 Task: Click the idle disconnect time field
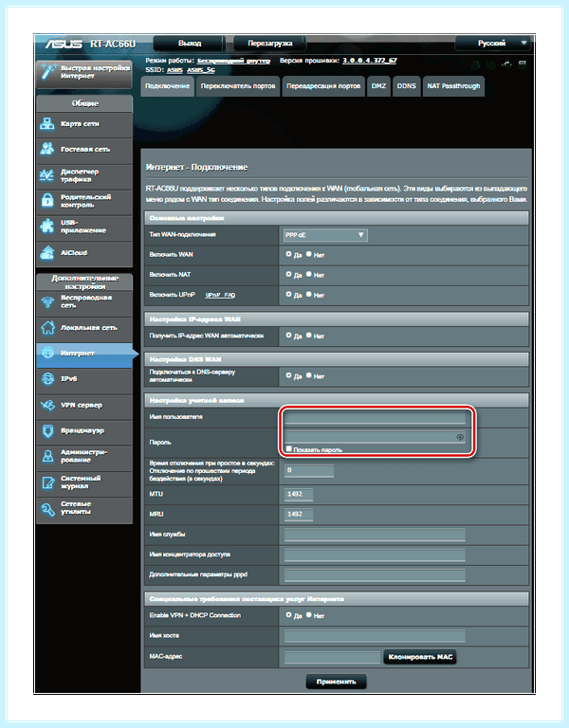point(309,470)
